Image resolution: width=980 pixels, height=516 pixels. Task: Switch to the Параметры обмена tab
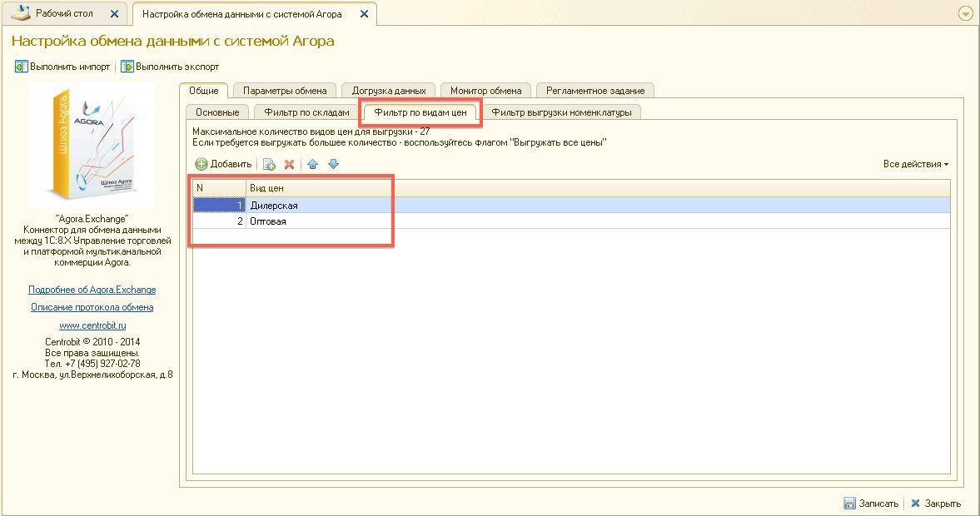click(285, 91)
